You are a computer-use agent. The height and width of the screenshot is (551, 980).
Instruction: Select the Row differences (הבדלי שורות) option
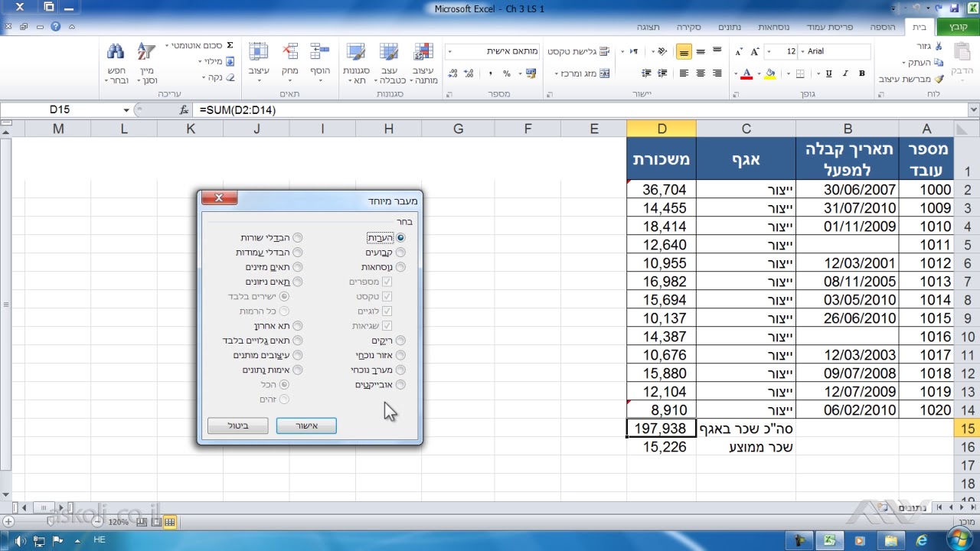tap(298, 238)
